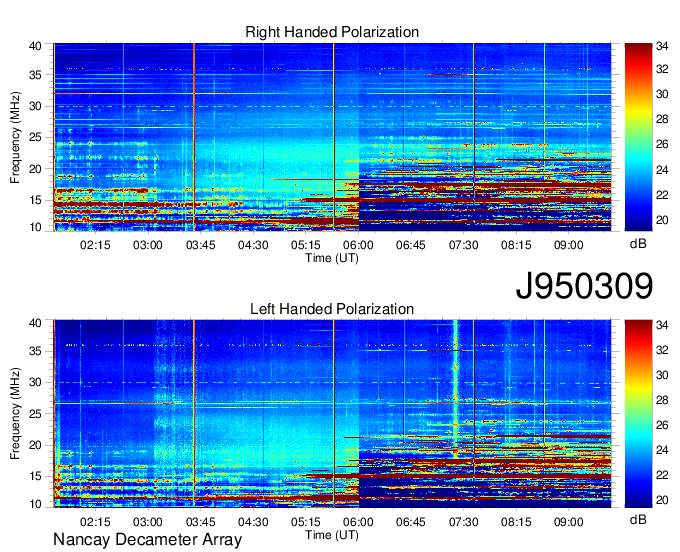Image resolution: width=680 pixels, height=552 pixels.
Task: Click the '40' frequency tick on Right Handed plot
Action: click(x=35, y=46)
